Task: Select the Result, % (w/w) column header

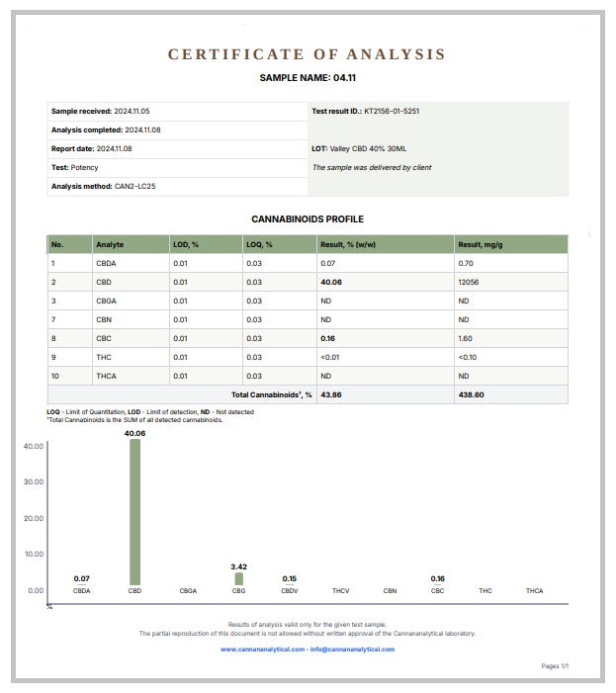Action: tap(347, 244)
